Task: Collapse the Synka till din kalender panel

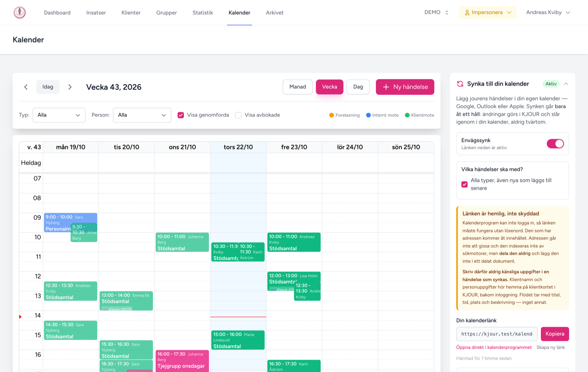Action: click(566, 84)
